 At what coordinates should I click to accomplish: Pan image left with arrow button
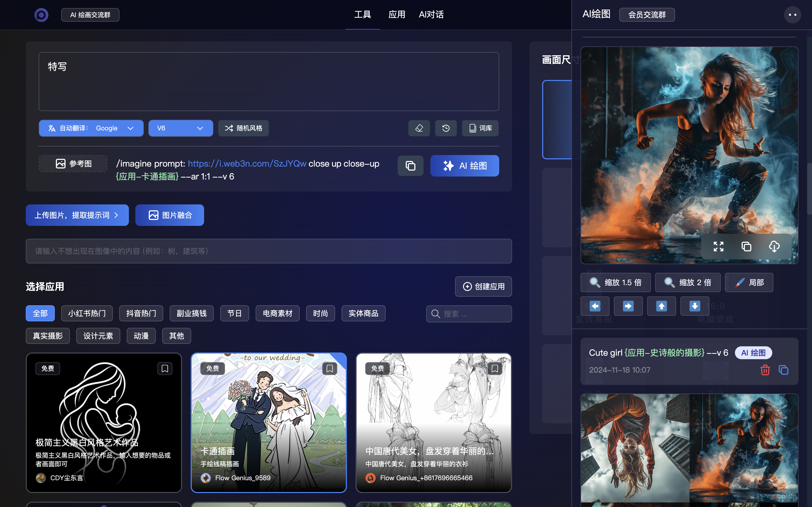595,306
